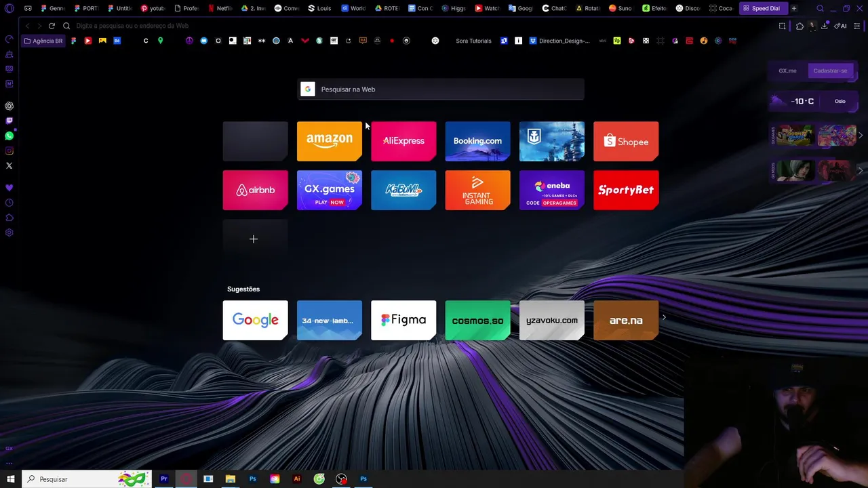Open the eneba speed dial tile
Viewport: 868px width, 488px height.
pos(552,190)
